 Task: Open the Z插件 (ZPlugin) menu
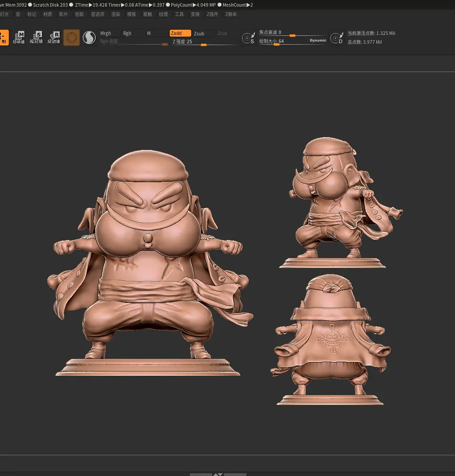[212, 14]
